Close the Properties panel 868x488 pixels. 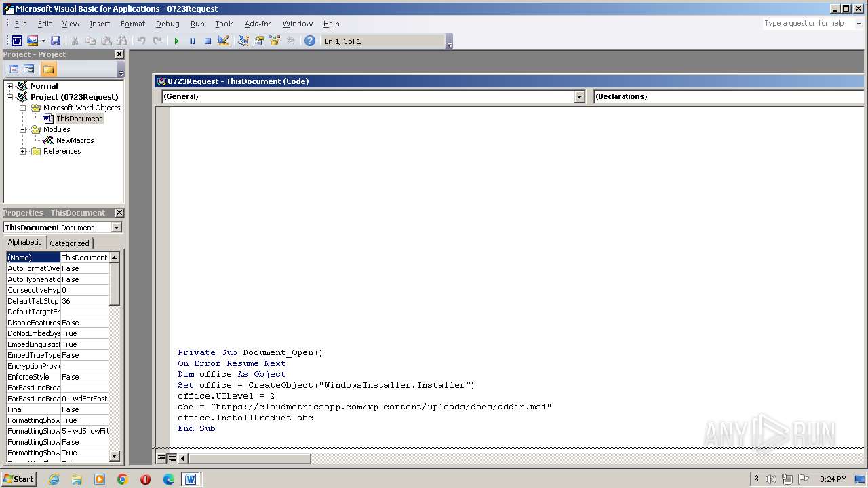pos(119,213)
